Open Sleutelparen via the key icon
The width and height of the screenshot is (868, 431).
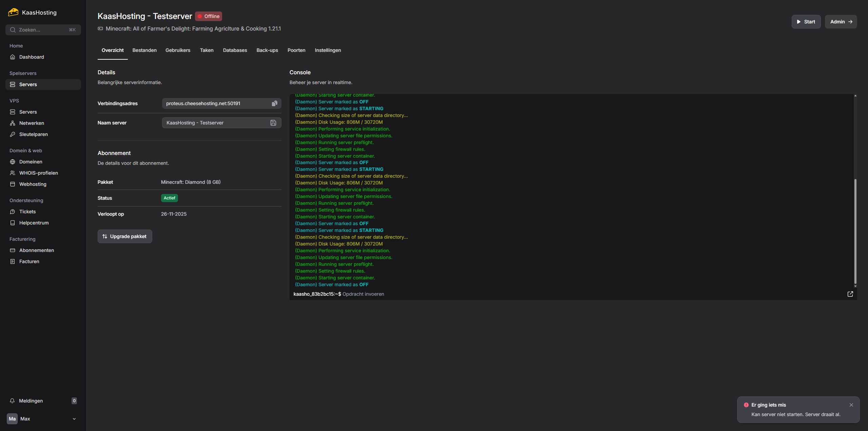(x=13, y=134)
